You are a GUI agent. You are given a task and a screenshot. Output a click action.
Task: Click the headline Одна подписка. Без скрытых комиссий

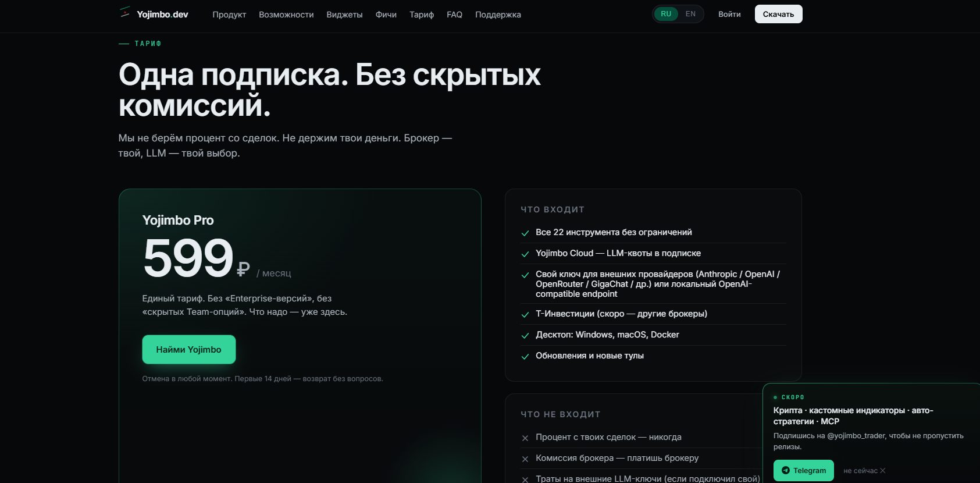point(329,90)
